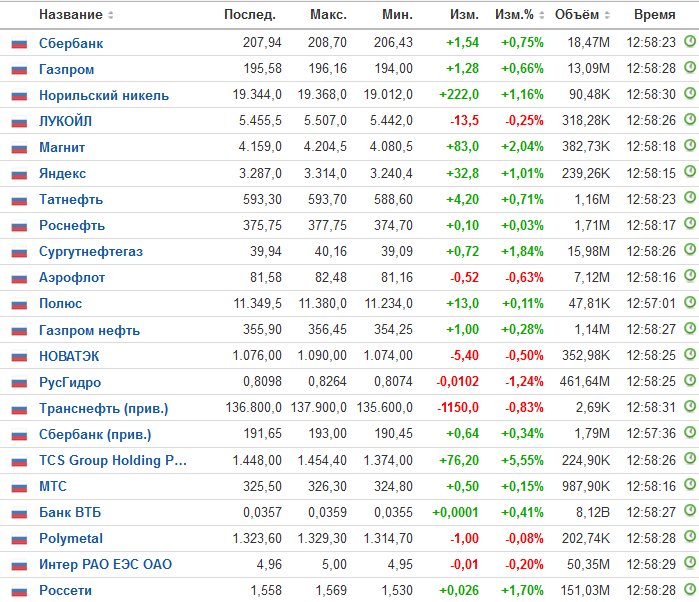Click the clock icon in НОВАТЭК row
Screen dimensions: 699x602
point(690,354)
